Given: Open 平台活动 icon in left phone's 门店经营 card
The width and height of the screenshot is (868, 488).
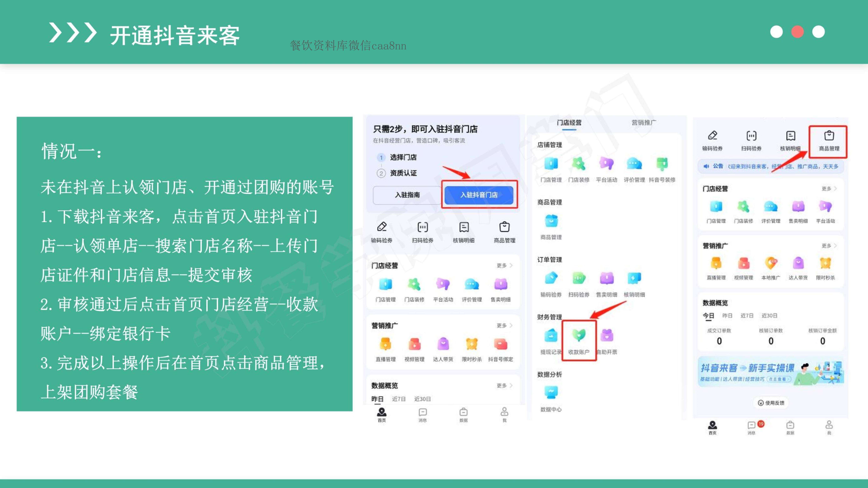Looking at the screenshot, I should (443, 284).
